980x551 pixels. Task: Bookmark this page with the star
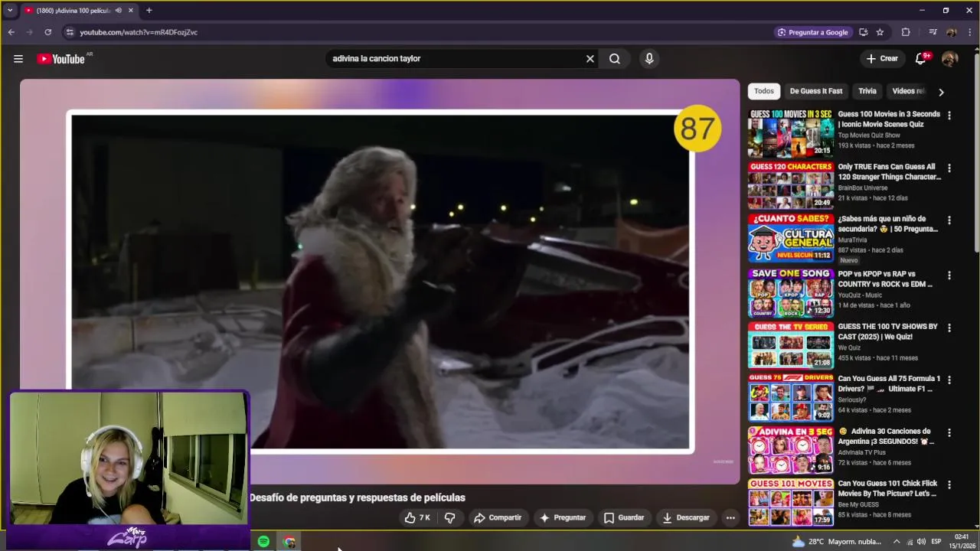click(880, 32)
